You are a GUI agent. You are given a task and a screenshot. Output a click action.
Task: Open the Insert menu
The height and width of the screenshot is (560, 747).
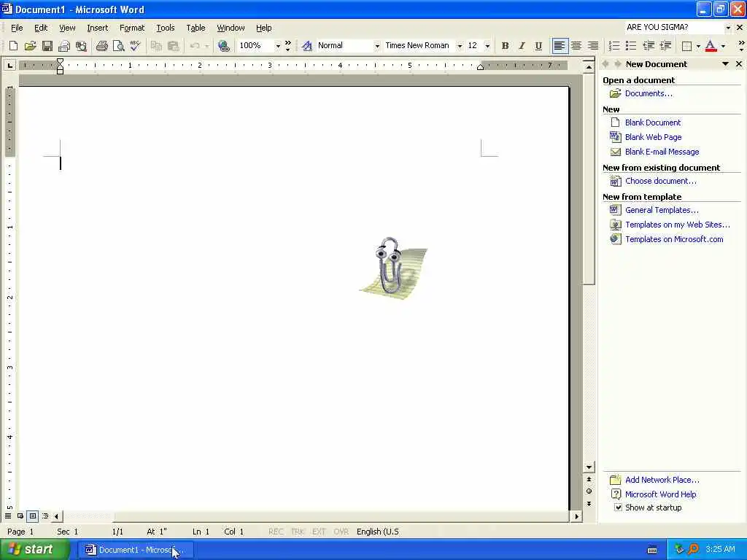pyautogui.click(x=97, y=28)
